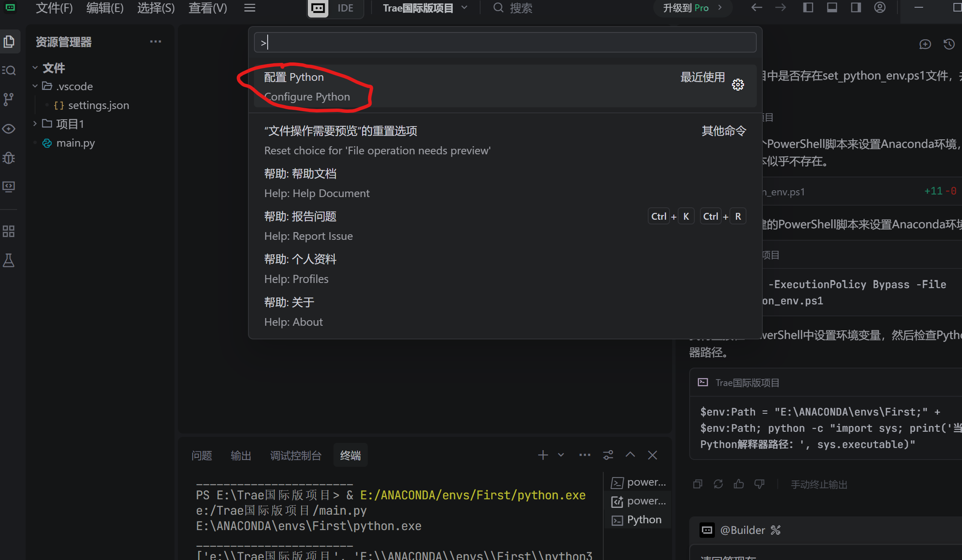The image size is (962, 560).
Task: Switch to the 输出 tab
Action: (x=241, y=455)
